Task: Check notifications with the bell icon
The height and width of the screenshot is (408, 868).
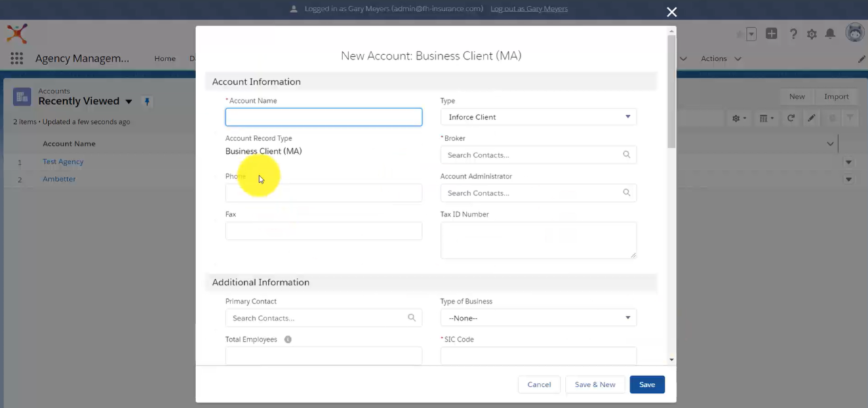Action: tap(829, 33)
